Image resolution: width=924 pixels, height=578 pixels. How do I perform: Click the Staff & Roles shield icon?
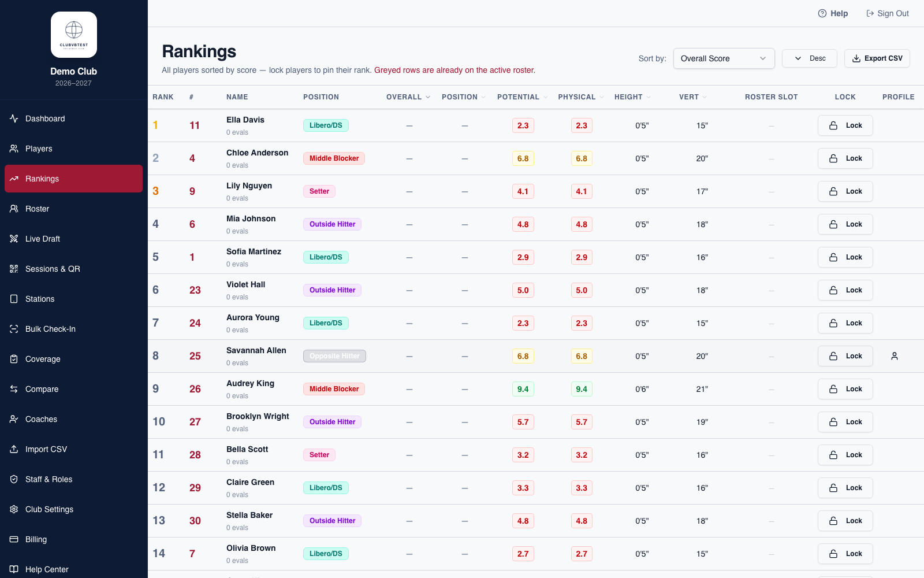(14, 479)
